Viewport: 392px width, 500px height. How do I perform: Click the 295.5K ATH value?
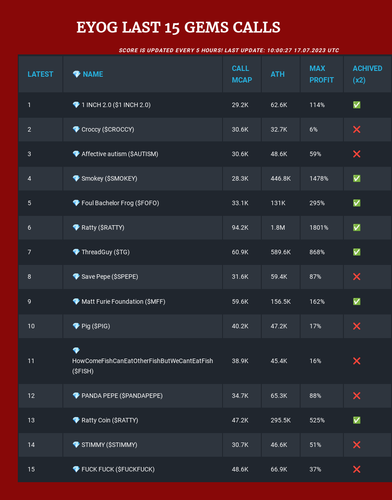click(281, 420)
